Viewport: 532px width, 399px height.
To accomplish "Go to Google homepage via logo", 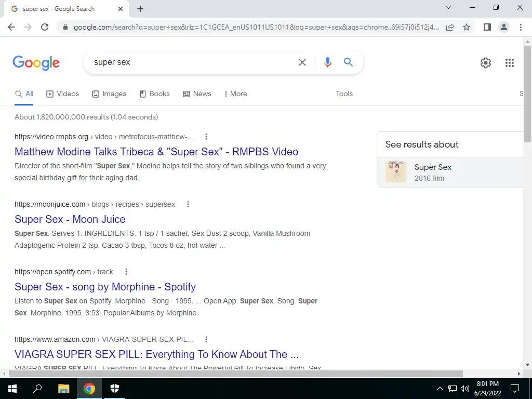I will point(36,63).
